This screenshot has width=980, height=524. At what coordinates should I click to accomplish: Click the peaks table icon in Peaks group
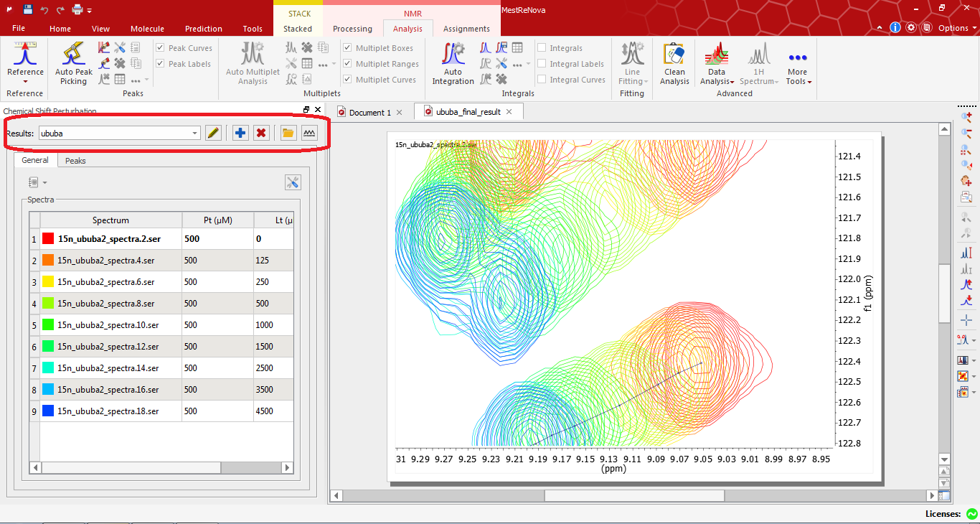[120, 79]
